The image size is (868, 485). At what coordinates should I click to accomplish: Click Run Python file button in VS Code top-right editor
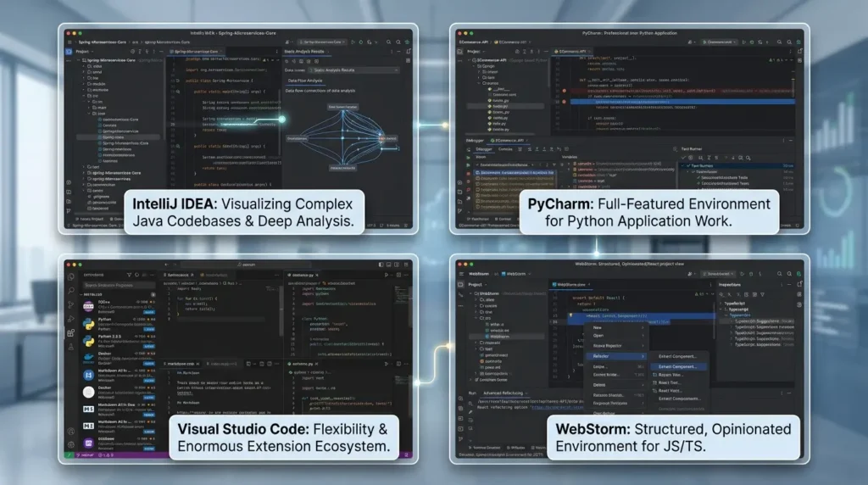[x=387, y=275]
